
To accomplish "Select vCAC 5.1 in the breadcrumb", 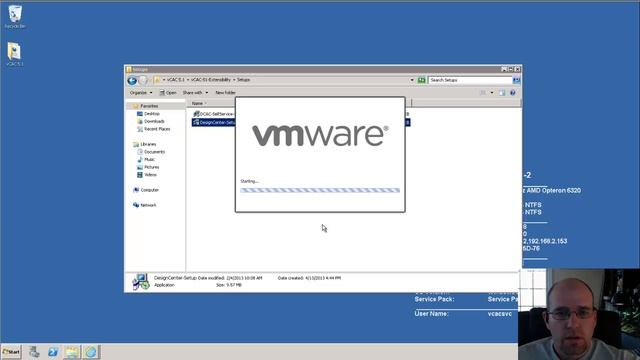I will pyautogui.click(x=176, y=80).
